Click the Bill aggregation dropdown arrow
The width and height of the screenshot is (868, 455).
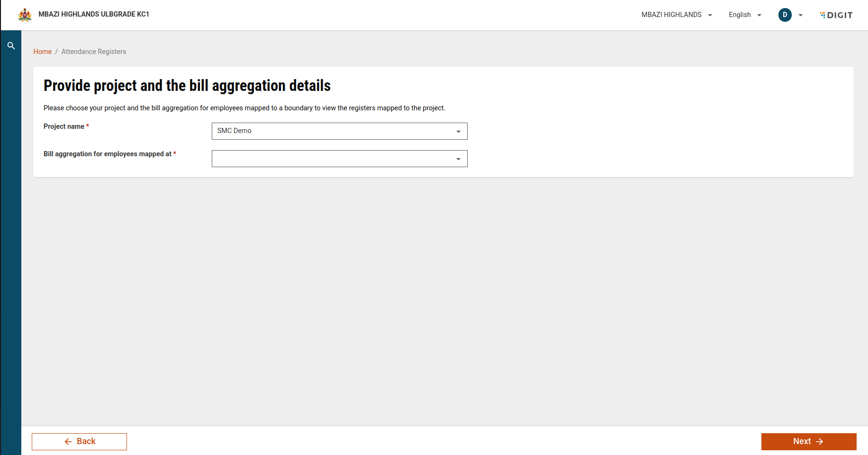tap(458, 159)
